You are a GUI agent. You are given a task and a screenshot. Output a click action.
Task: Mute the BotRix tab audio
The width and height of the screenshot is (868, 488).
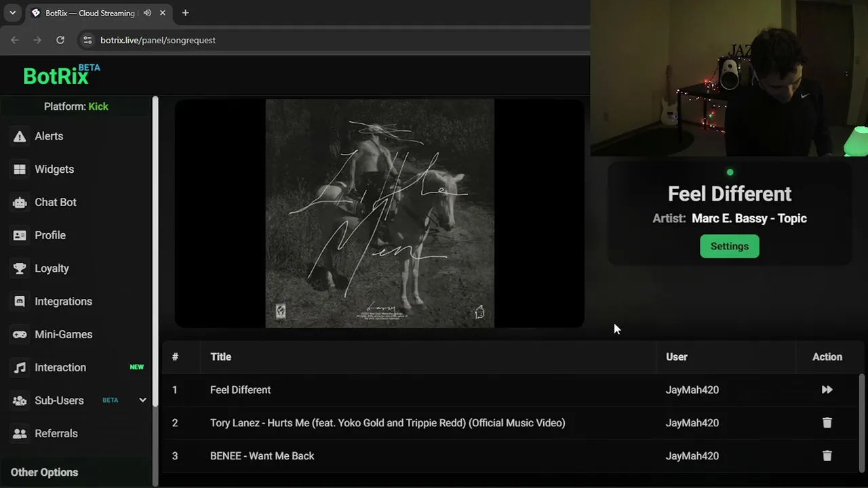pos(147,13)
